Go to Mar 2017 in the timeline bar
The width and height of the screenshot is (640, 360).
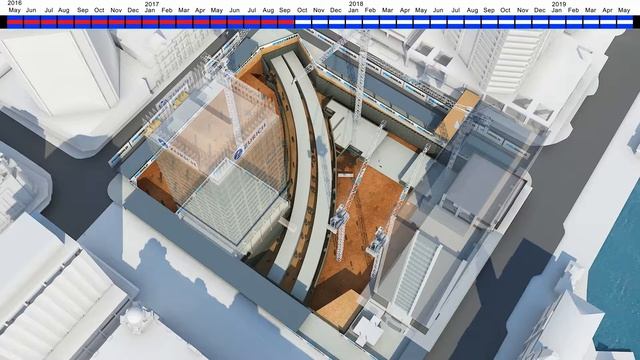(x=184, y=22)
